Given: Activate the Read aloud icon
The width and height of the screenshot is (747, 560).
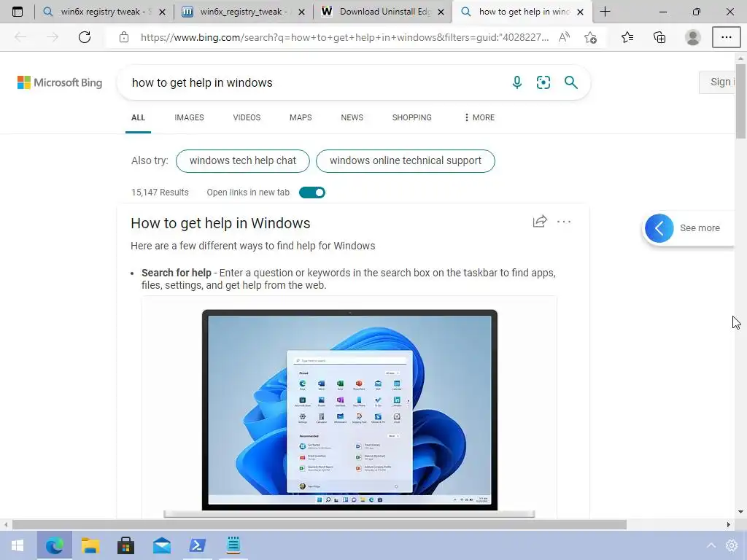Looking at the screenshot, I should (564, 37).
